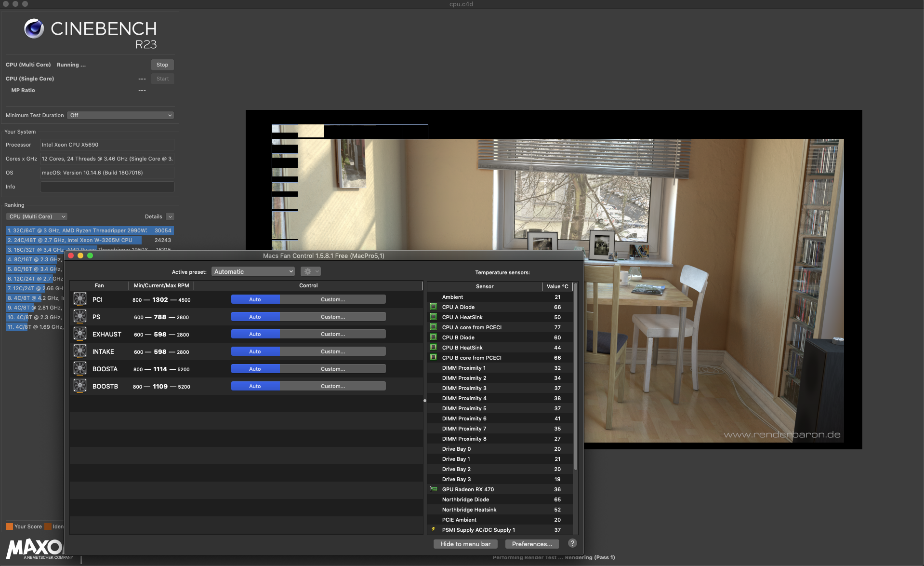
Task: Choose Auto for the BOOSTA fan
Action: point(255,369)
